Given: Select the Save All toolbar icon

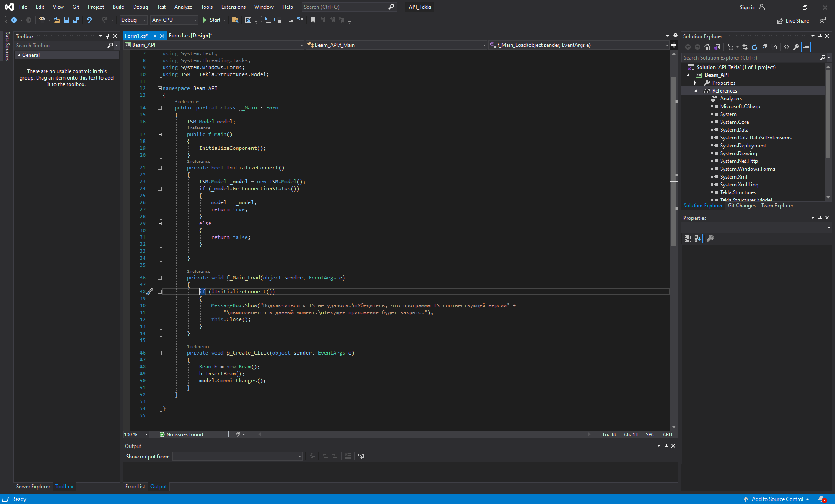Looking at the screenshot, I should pyautogui.click(x=76, y=20).
